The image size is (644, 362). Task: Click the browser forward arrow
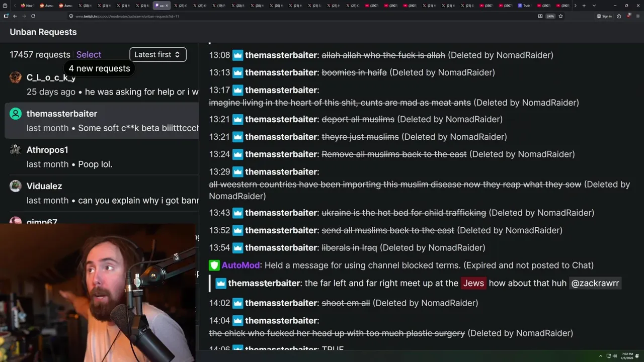24,16
